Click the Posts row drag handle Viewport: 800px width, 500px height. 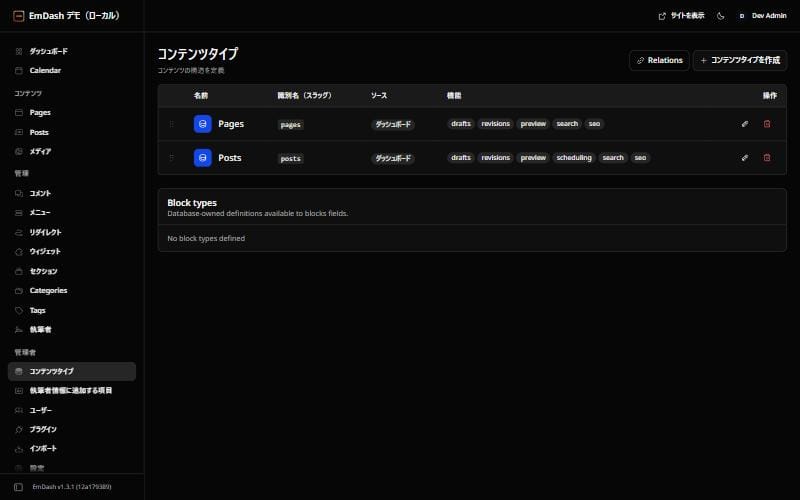[x=171, y=158]
